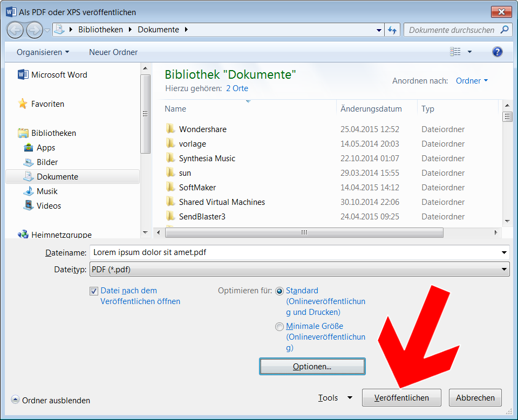Choose the Minimale Größe radio option
Screen dimensions: 518x420
(x=279, y=327)
